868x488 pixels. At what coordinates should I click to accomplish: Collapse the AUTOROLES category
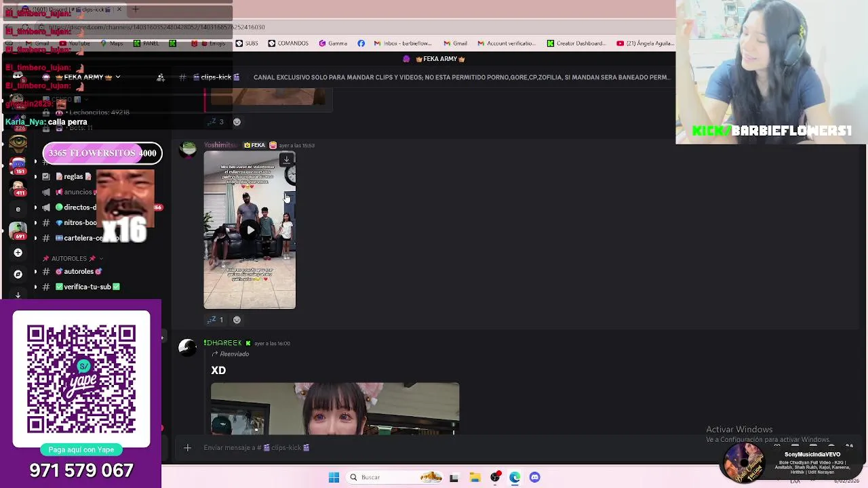tap(73, 258)
